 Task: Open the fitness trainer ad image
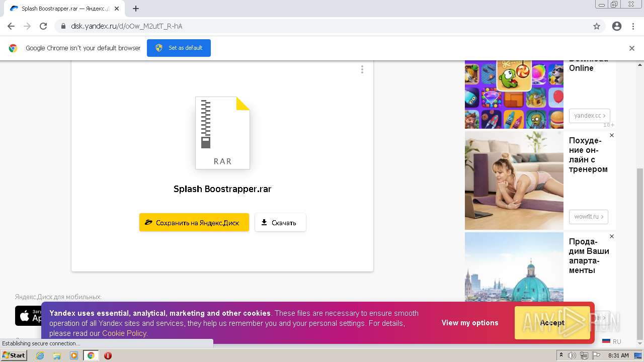point(514,180)
